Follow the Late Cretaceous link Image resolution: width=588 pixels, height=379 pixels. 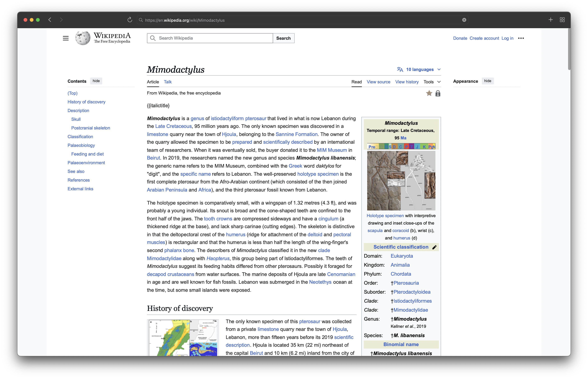click(x=173, y=126)
